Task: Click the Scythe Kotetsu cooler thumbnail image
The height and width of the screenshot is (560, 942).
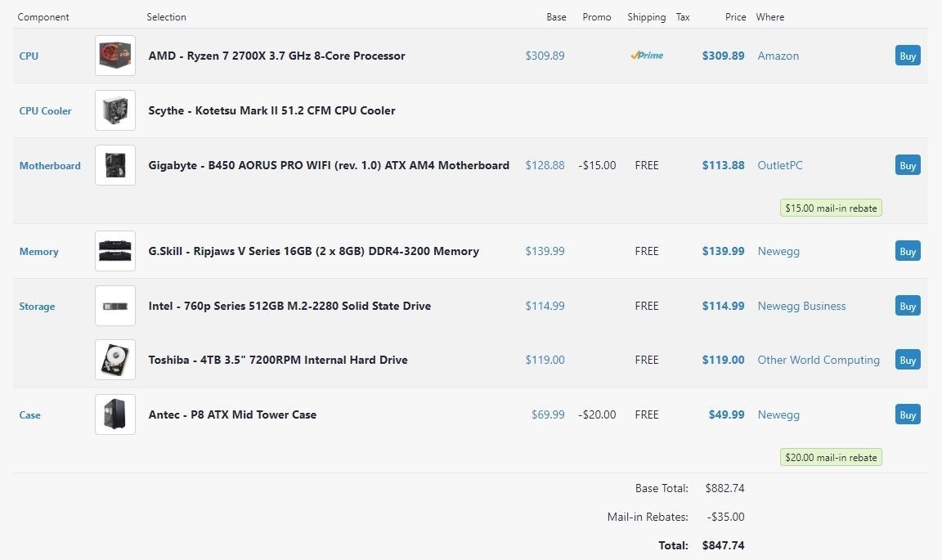Action: [x=115, y=110]
